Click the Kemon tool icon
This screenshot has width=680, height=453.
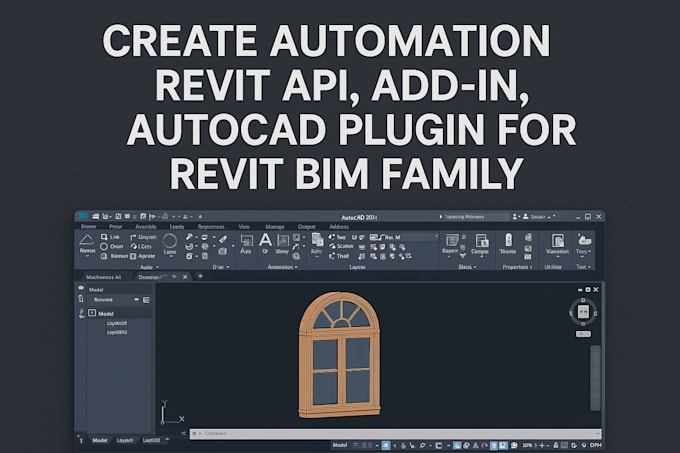coord(104,256)
